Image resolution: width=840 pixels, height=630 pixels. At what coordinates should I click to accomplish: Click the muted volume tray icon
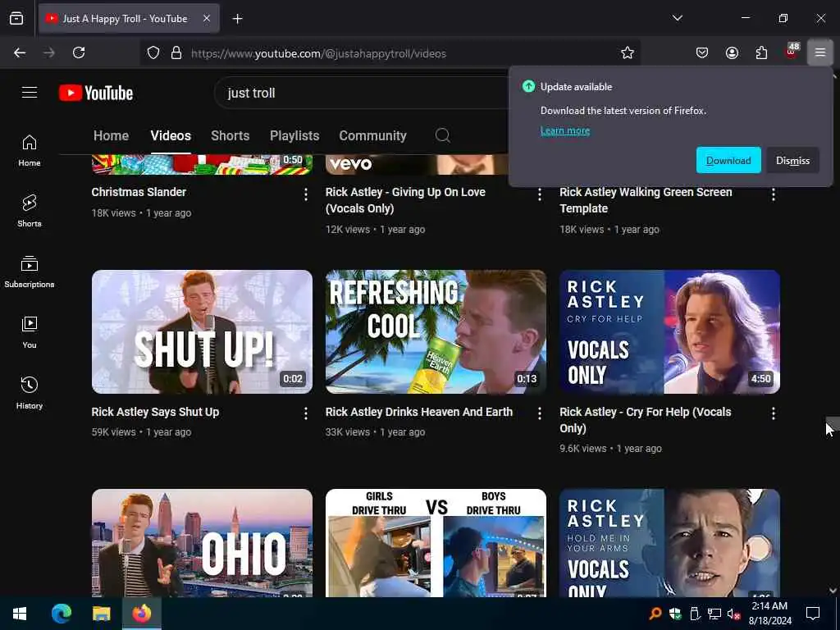(733, 614)
